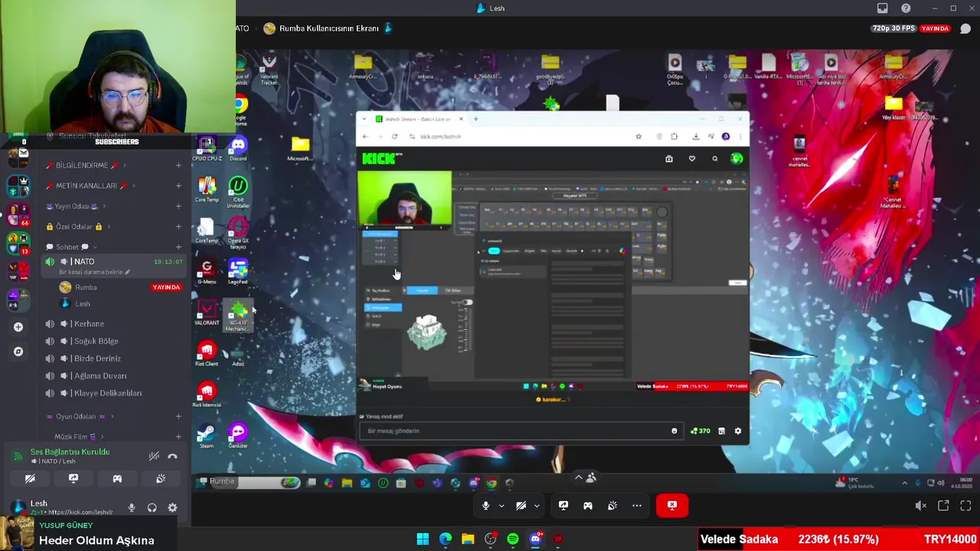Expand Yayın Odası category
This screenshot has width=980, height=551.
(x=73, y=207)
